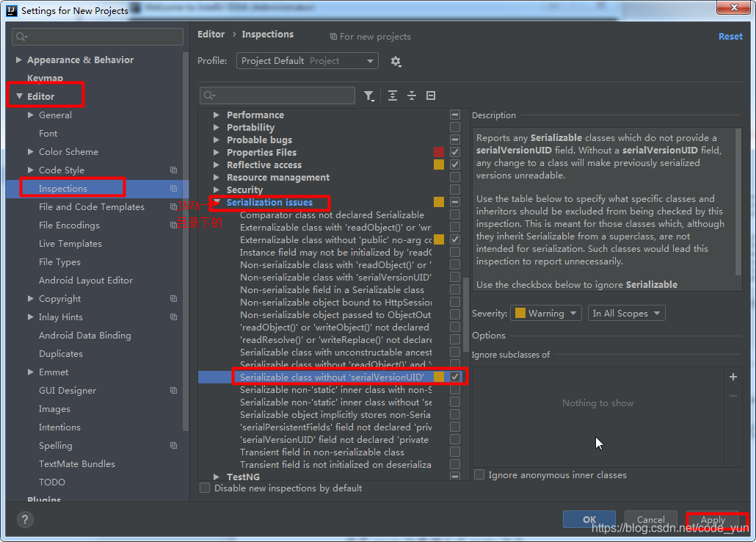Open the Profile 'Project Default' dropdown
756x542 pixels.
pos(307,61)
